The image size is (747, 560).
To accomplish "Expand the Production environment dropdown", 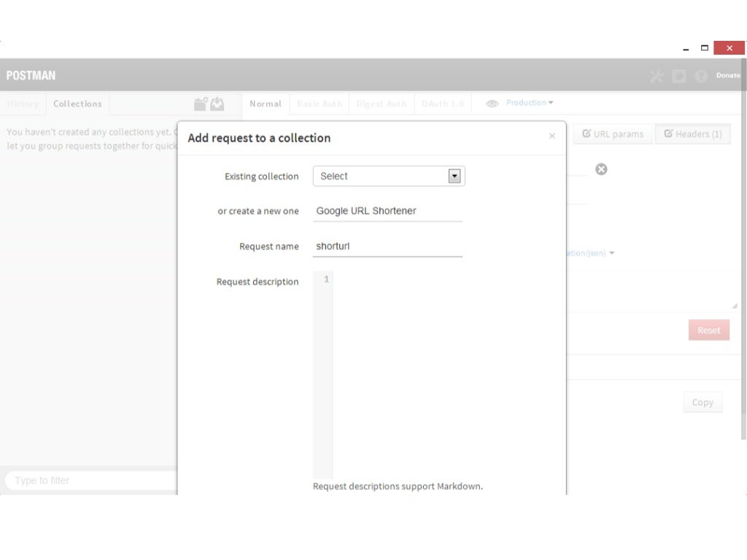I will 530,103.
